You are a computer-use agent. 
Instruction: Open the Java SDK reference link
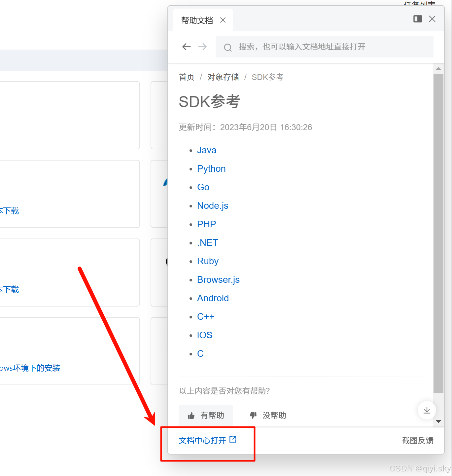[x=207, y=150]
